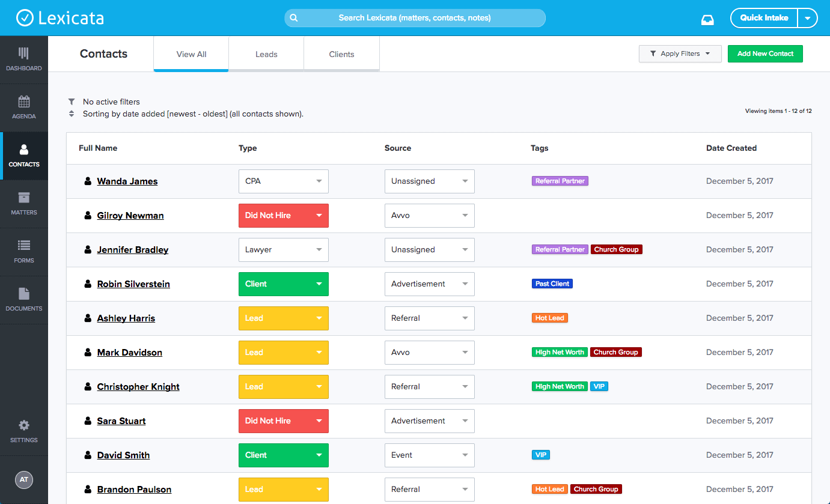830x504 pixels.
Task: Click the Lexicata checkmark logo
Action: [25, 18]
